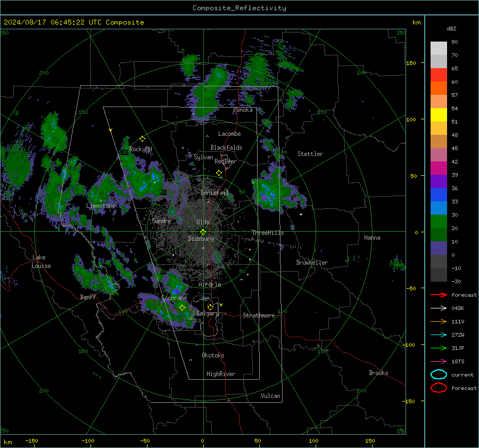This screenshot has height=448, width=479.
Task: Select the cyan 27ZW arrow legend icon
Action: tap(439, 335)
